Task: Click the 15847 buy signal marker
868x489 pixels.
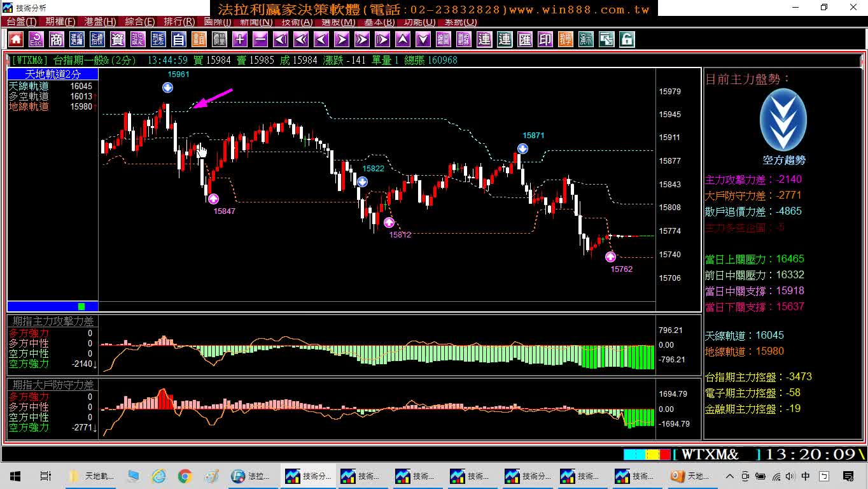Action: tap(213, 199)
